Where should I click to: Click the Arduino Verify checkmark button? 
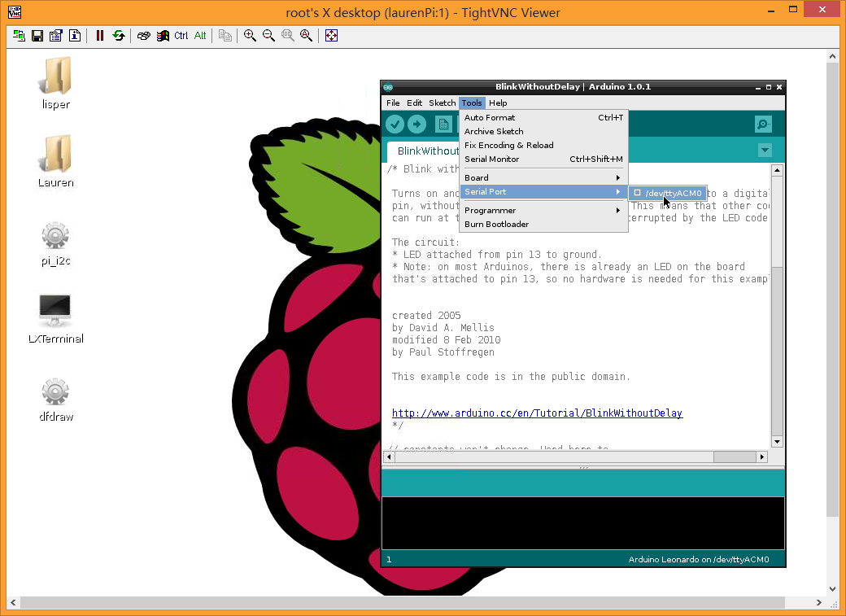pos(395,125)
